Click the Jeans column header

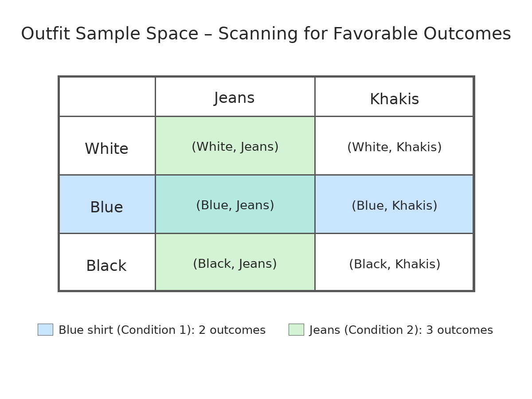click(x=235, y=97)
